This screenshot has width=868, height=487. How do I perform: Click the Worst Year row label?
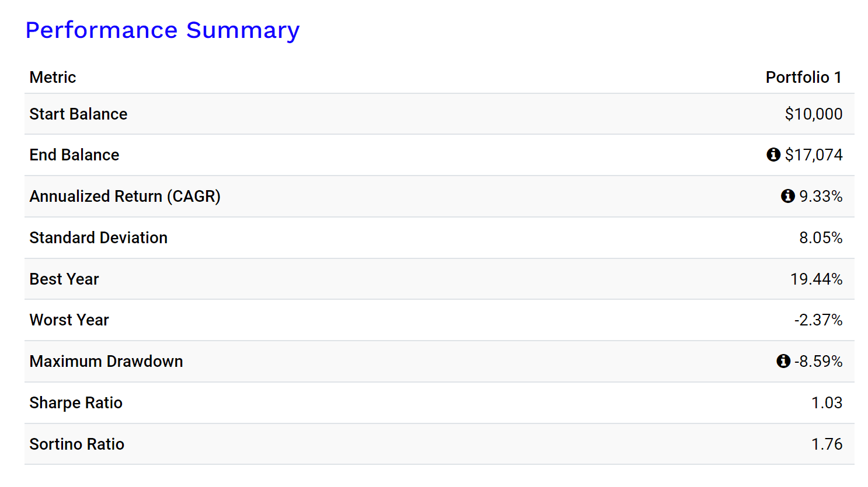coord(69,320)
